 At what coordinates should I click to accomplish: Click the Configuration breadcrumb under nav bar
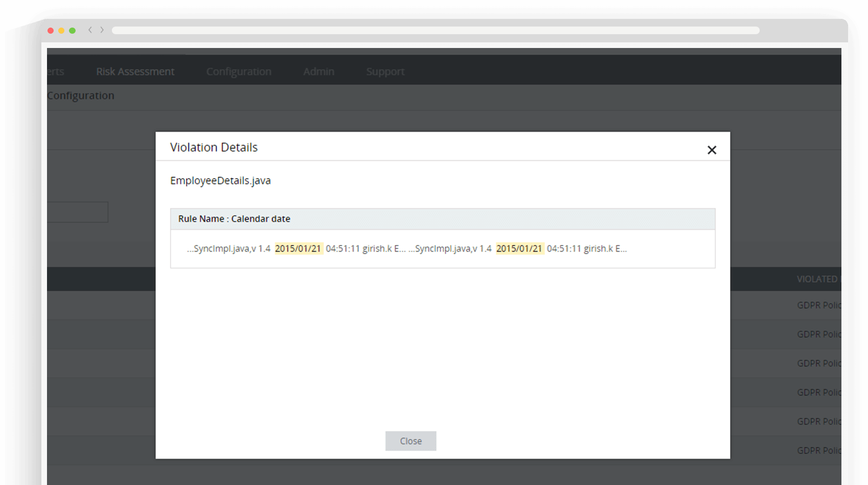(81, 96)
